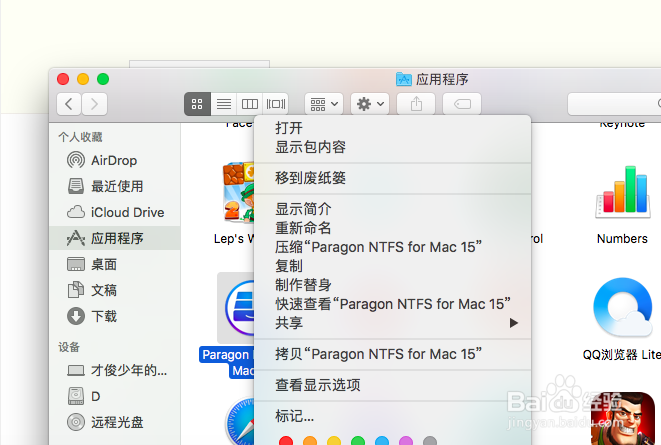Click the 远程光盘 icon

76,422
